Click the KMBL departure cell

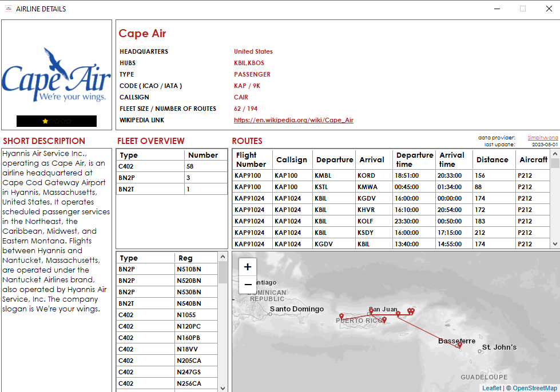pos(334,175)
